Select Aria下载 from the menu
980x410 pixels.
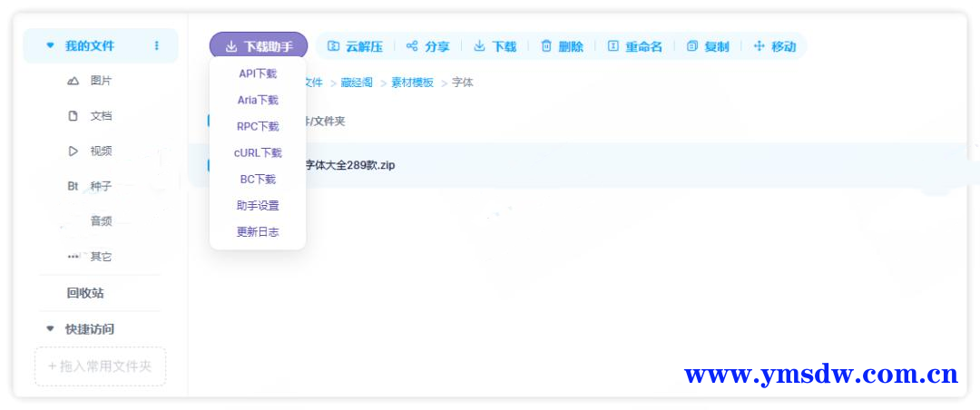258,100
